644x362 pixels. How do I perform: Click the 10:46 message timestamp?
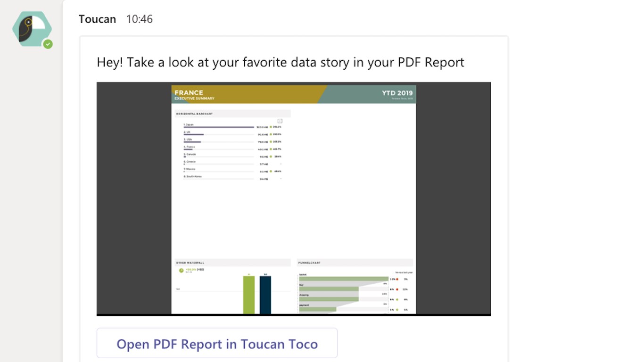pyautogui.click(x=139, y=19)
